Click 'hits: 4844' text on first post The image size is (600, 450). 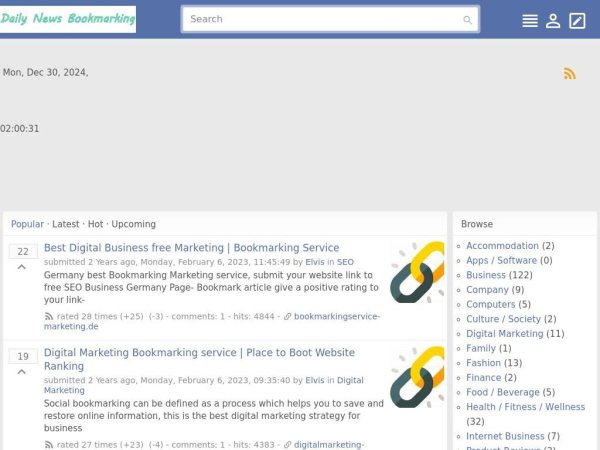(254, 316)
